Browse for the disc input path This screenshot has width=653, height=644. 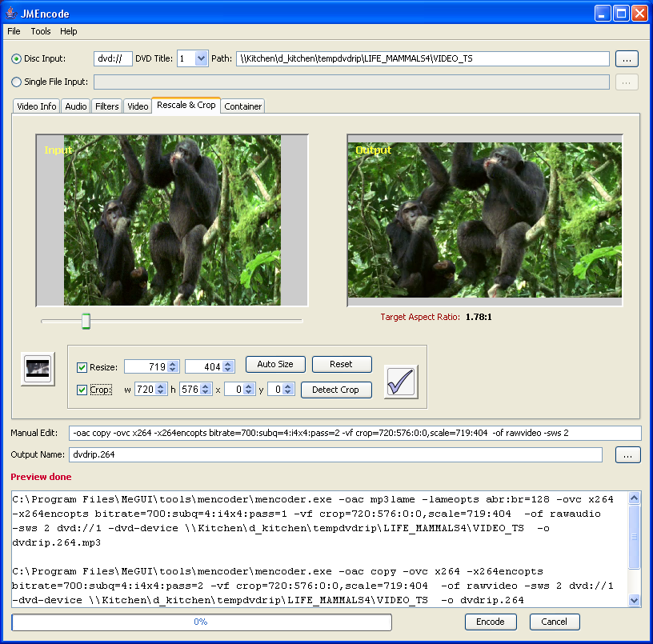point(627,58)
